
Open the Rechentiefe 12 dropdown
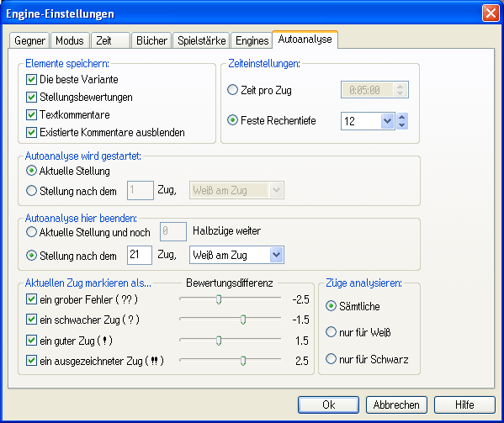pyautogui.click(x=388, y=121)
